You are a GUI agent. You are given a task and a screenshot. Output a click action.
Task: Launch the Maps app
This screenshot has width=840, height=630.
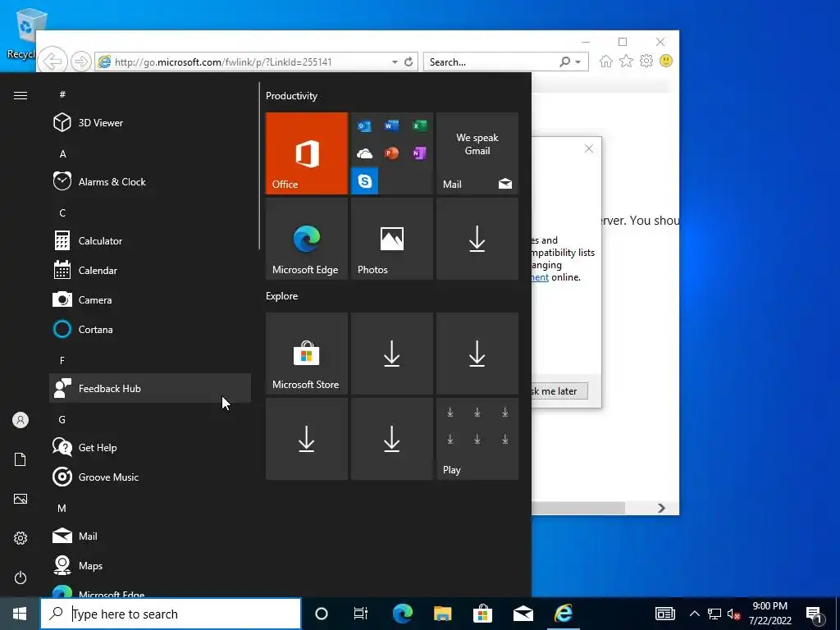point(150,564)
